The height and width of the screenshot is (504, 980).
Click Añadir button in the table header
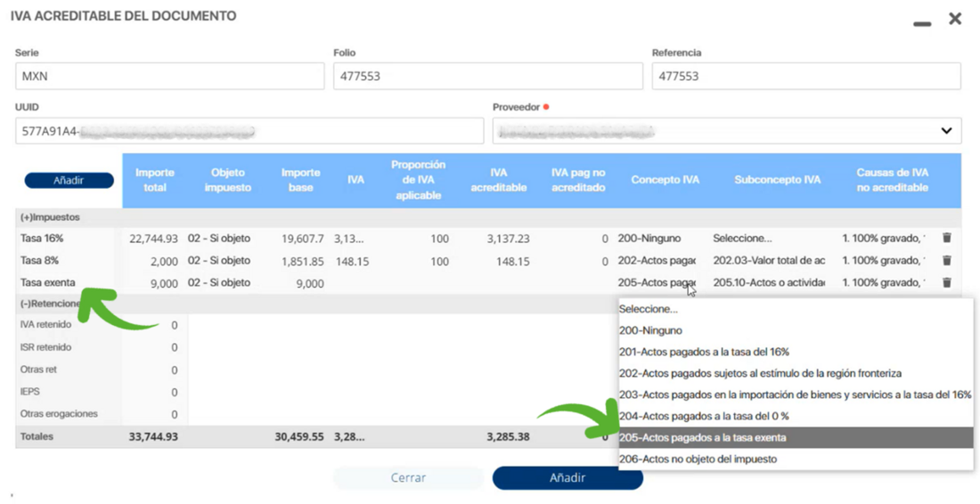[69, 181]
